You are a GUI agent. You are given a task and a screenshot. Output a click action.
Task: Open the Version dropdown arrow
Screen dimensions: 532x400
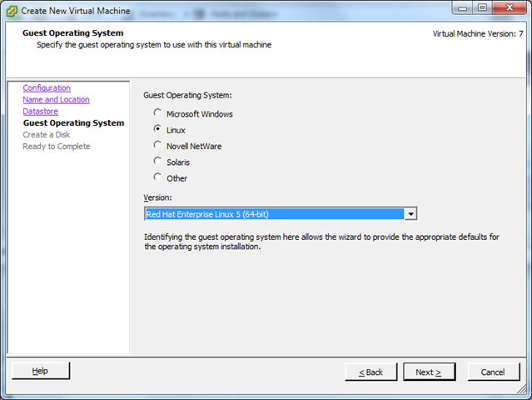click(410, 214)
